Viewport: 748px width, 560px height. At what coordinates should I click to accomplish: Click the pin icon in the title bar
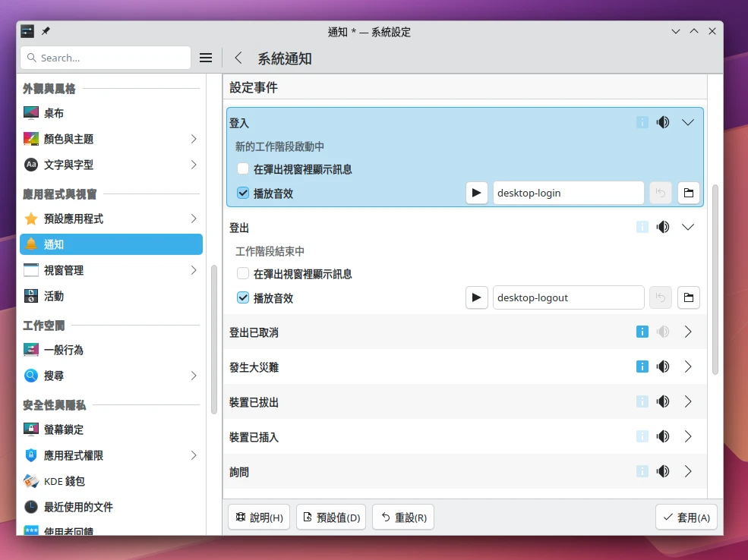pos(46,31)
